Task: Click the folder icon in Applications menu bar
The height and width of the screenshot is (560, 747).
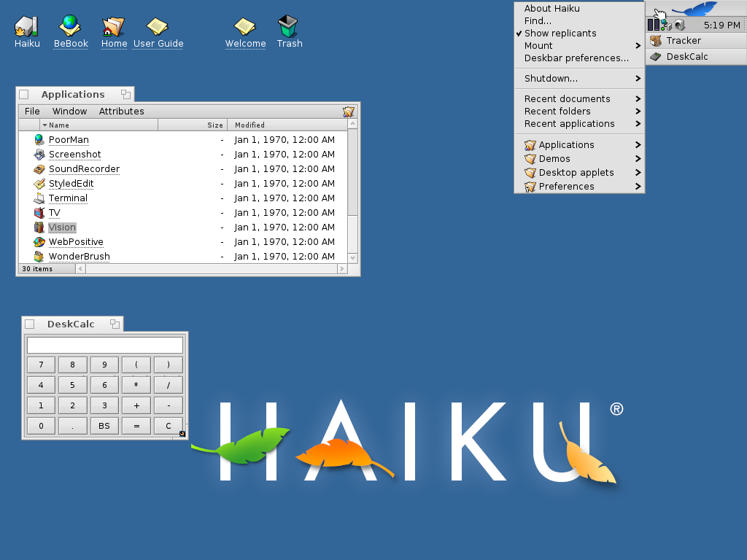Action: coord(349,112)
